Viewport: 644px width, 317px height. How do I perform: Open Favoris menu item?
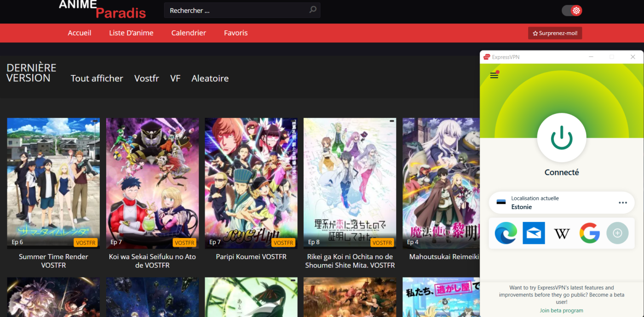click(x=236, y=33)
